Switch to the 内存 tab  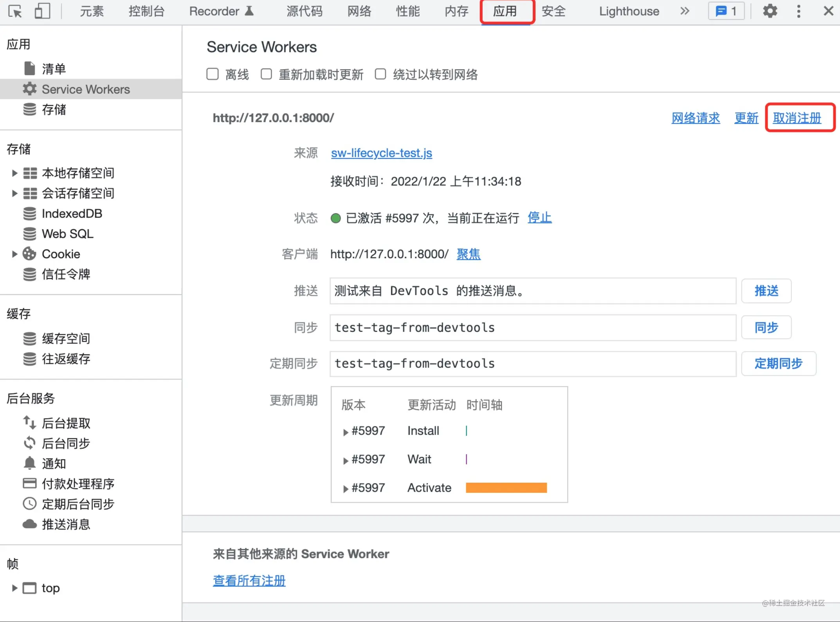tap(456, 11)
